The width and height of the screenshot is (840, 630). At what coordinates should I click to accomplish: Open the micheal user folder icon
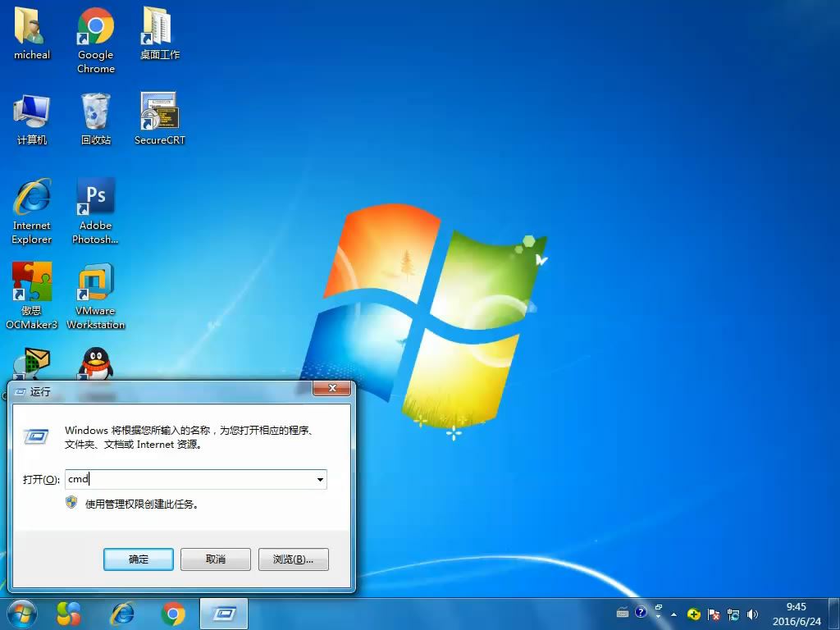pos(32,34)
